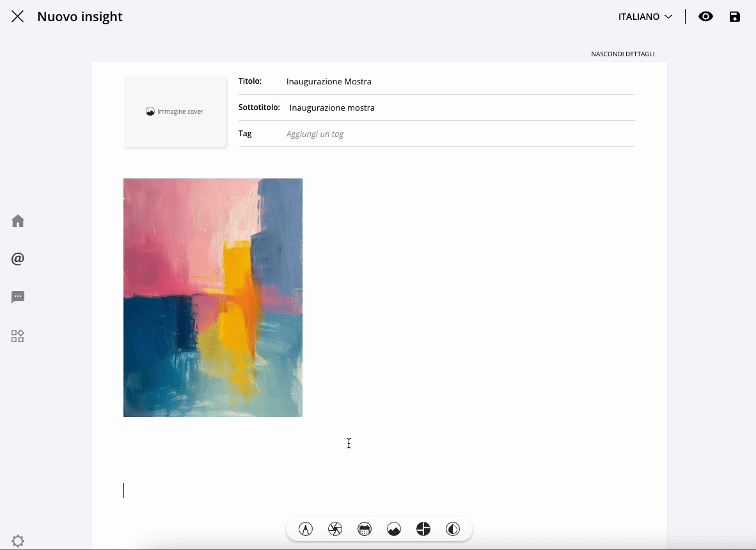Click the calendar icon in bottom toolbar
The image size is (756, 550).
pos(365,529)
